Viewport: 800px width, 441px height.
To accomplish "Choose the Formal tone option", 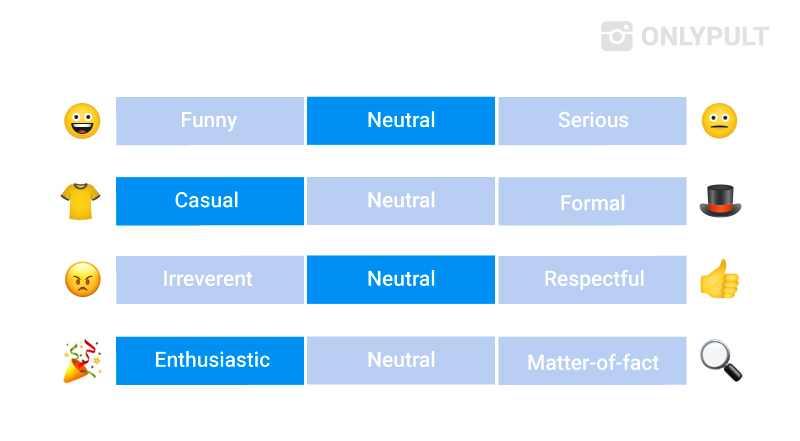I will click(592, 201).
